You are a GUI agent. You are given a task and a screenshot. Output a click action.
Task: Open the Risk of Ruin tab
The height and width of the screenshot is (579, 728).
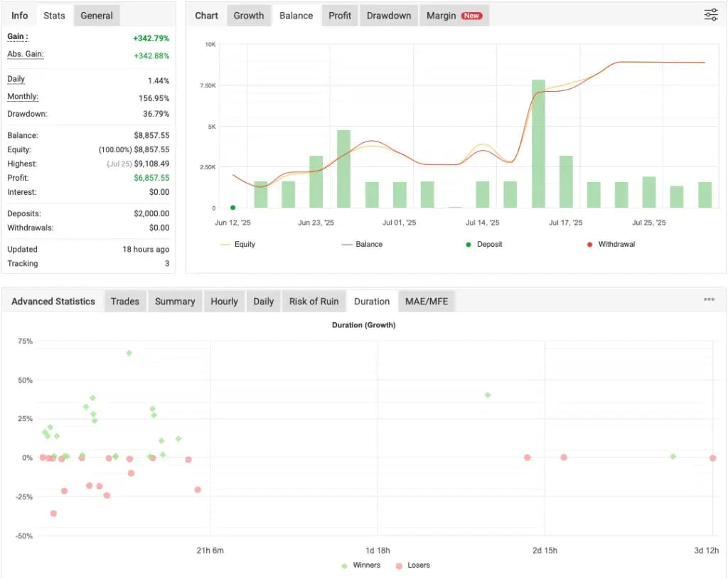pyautogui.click(x=314, y=301)
